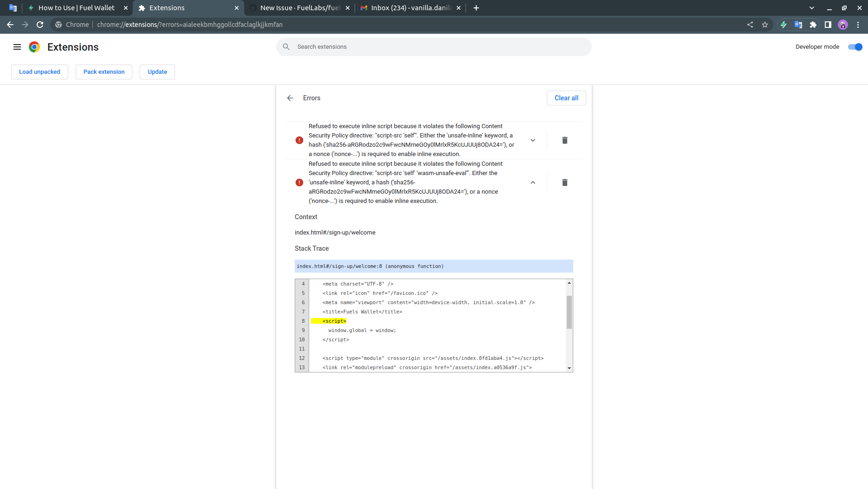This screenshot has height=489, width=868.
Task: Expand the first CSP error details
Action: (533, 140)
